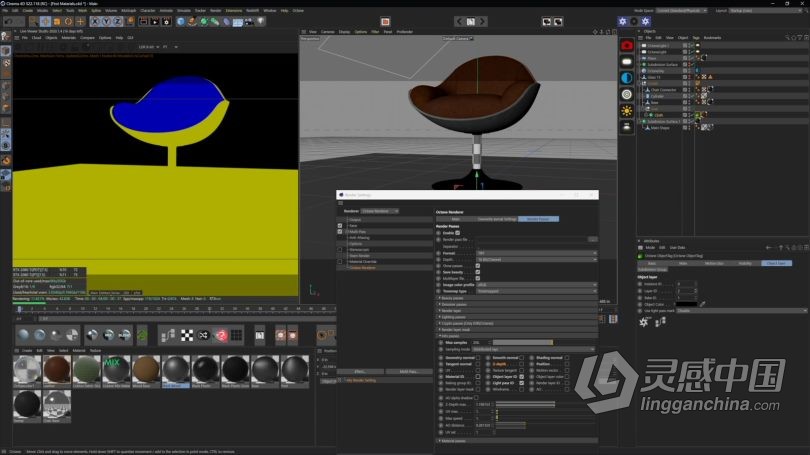Toggle the Multilayer file checkbox
The width and height of the screenshot is (810, 455).
(x=477, y=278)
